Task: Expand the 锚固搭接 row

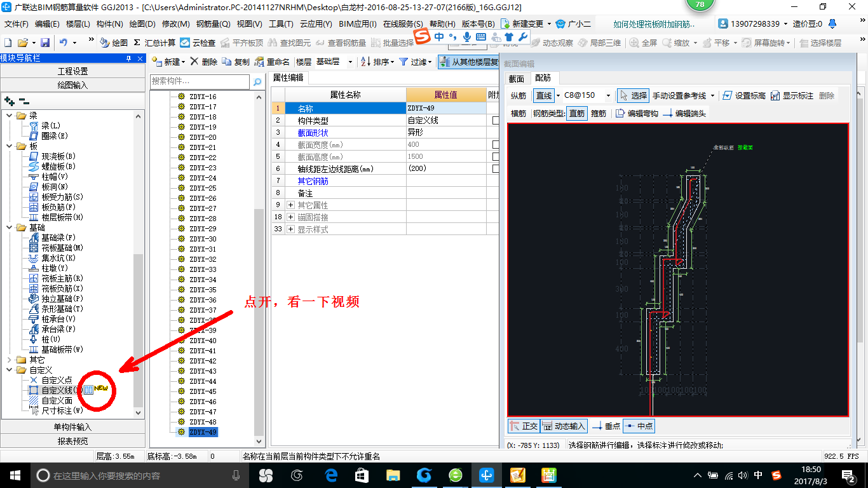Action: [x=291, y=217]
